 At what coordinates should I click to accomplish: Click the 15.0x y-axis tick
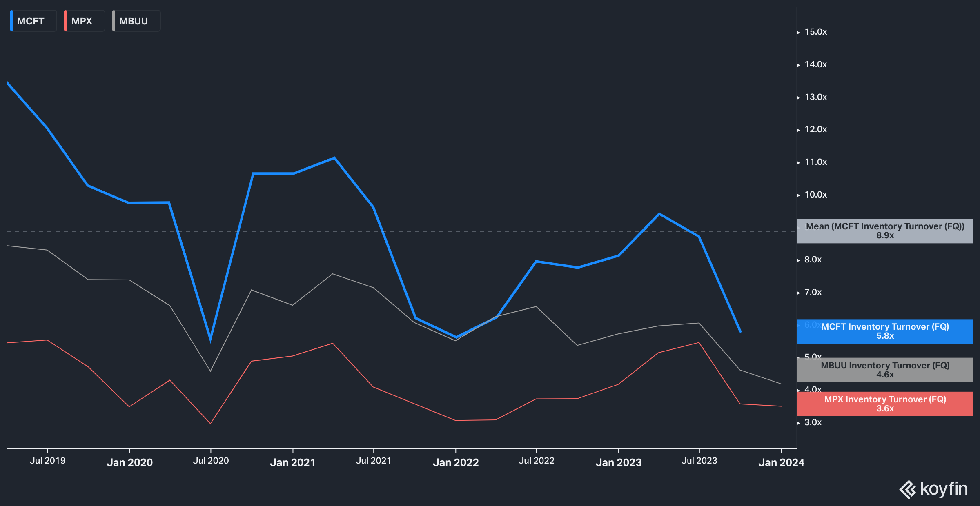point(815,32)
